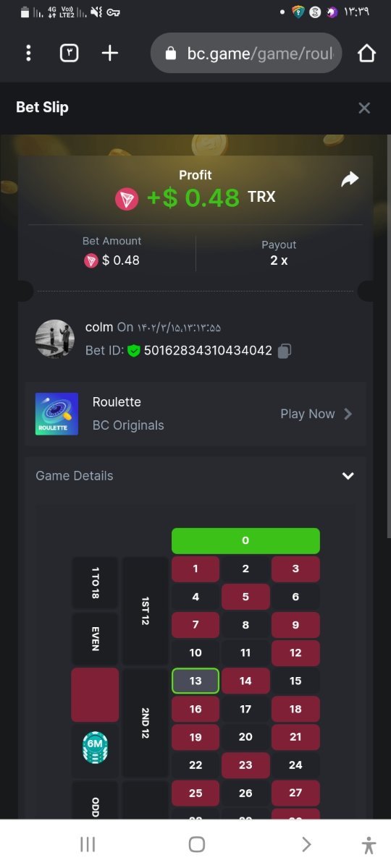This screenshot has height=868, width=391.
Task: Select the green 0 roulette cell
Action: pyautogui.click(x=245, y=540)
